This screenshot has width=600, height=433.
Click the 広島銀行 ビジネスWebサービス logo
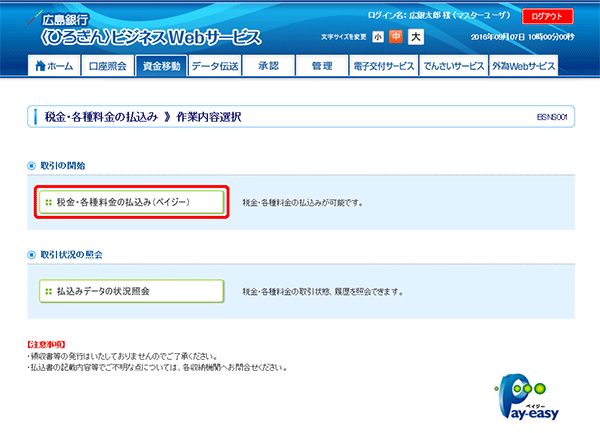pyautogui.click(x=145, y=29)
